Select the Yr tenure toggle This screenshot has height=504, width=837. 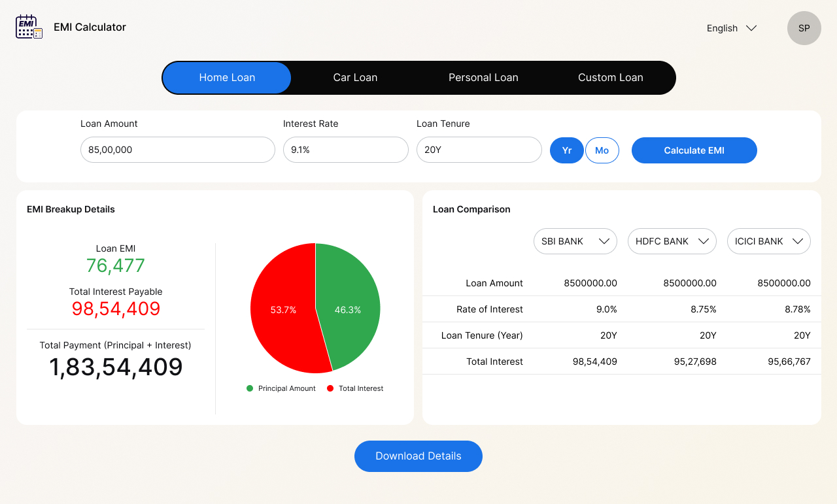click(566, 150)
